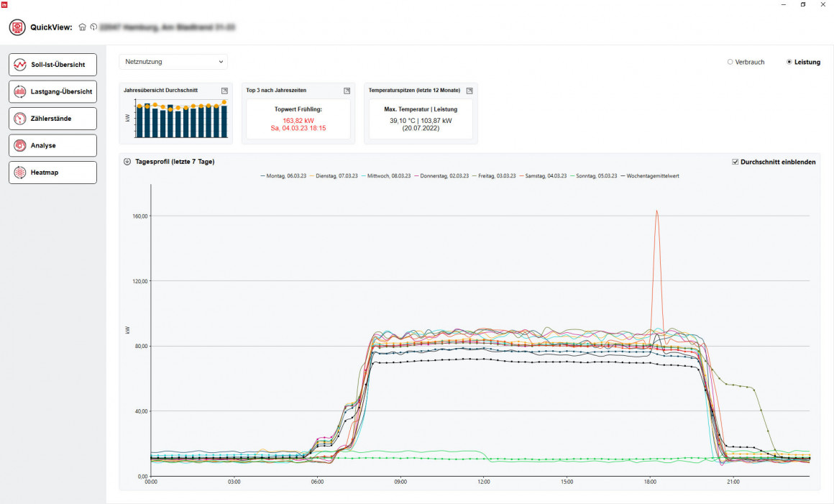This screenshot has width=834, height=504.
Task: Pop out the Temperaturspitzen card
Action: tap(469, 91)
